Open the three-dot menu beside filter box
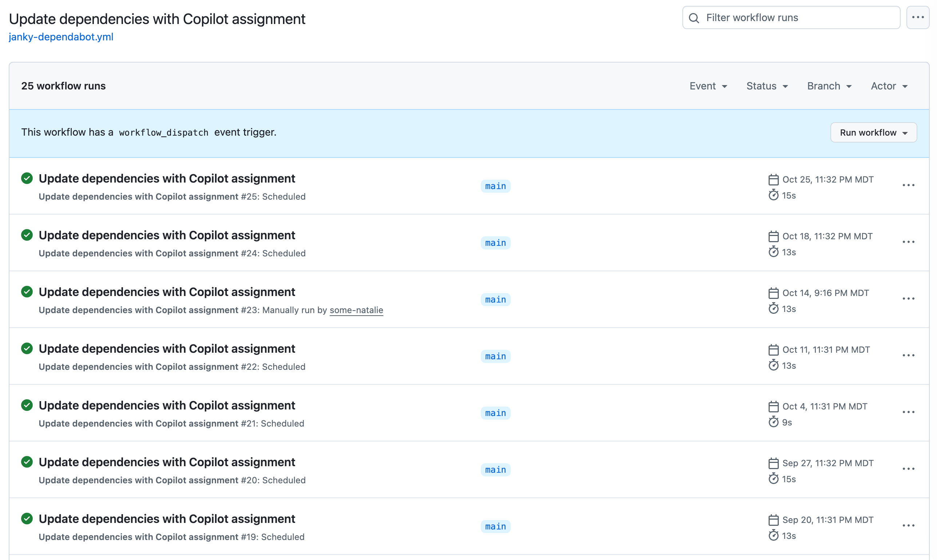This screenshot has width=937, height=560. point(917,17)
